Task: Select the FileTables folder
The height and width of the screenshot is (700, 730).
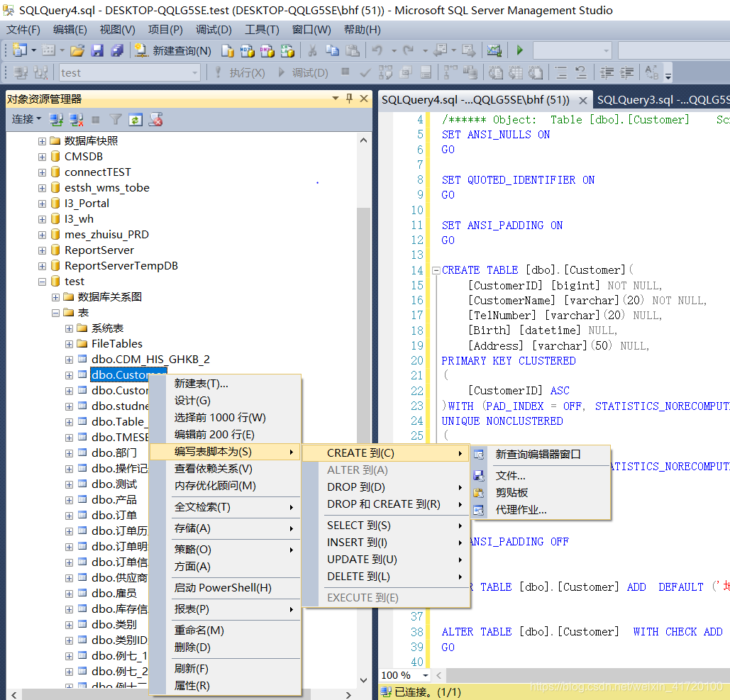Action: 117,345
